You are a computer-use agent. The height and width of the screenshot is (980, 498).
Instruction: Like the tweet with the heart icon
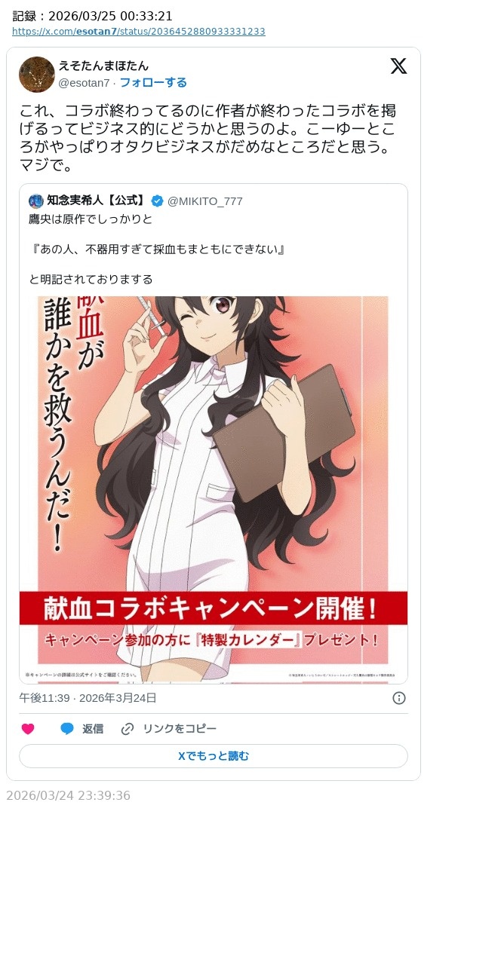pyautogui.click(x=28, y=729)
